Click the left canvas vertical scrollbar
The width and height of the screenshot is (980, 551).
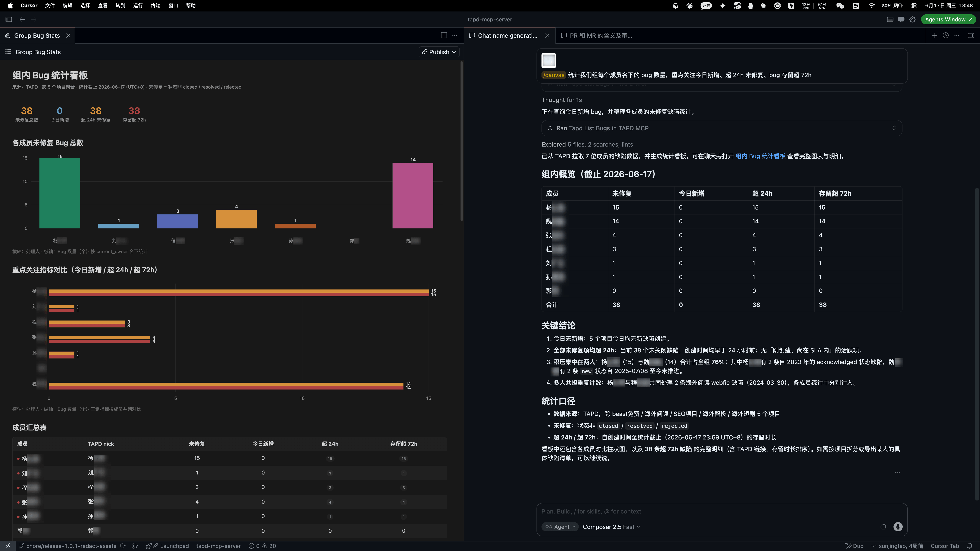point(461,141)
